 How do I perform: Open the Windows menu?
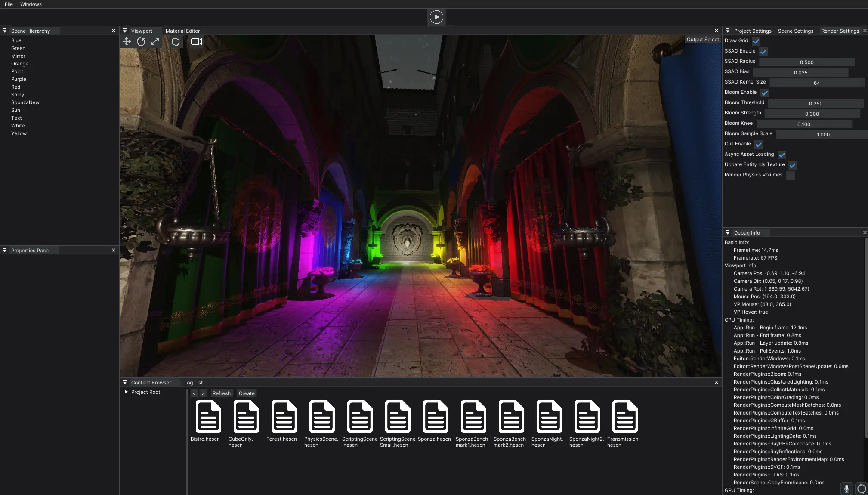coord(31,4)
